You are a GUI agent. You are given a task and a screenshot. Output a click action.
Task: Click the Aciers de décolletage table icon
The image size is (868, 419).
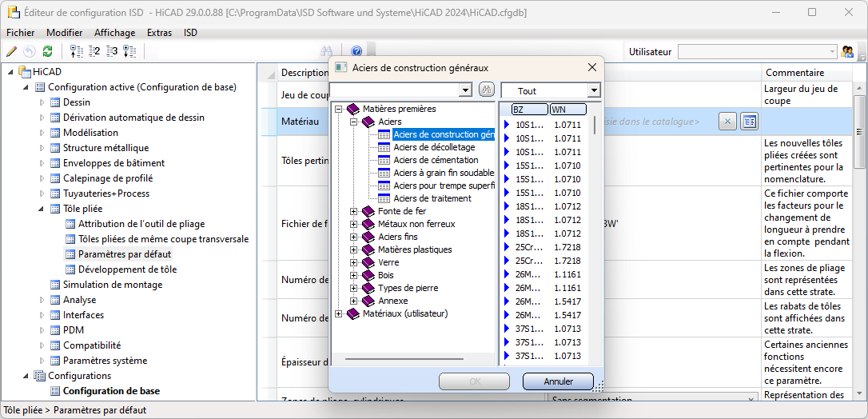[384, 147]
